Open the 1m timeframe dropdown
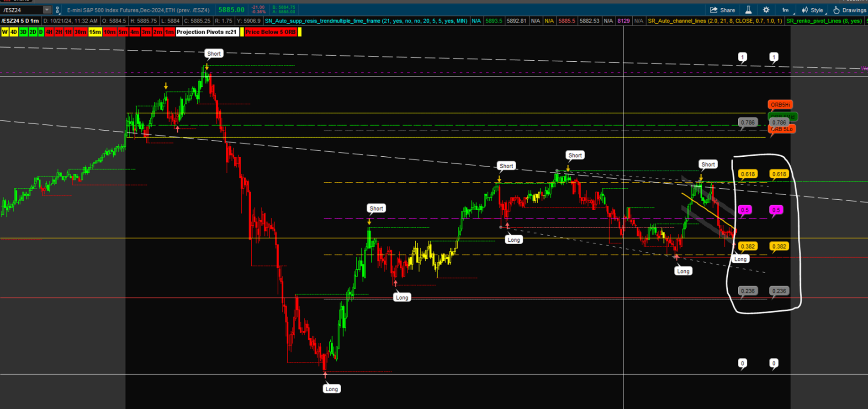The height and width of the screenshot is (409, 868). [787, 10]
